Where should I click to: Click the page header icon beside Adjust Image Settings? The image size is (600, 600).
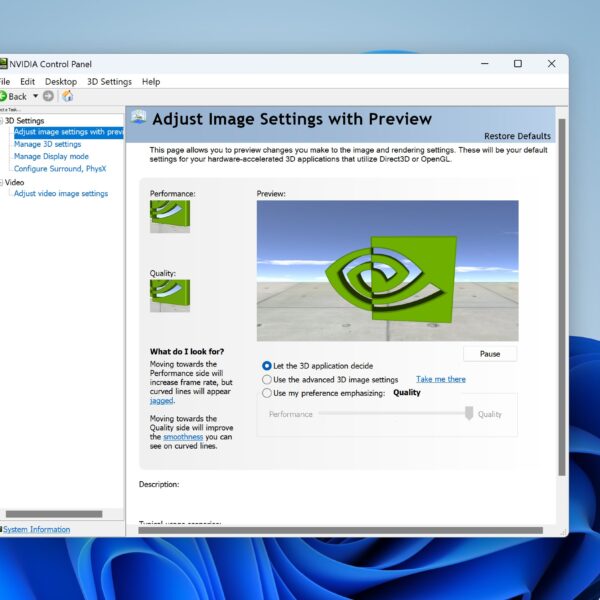click(x=139, y=117)
